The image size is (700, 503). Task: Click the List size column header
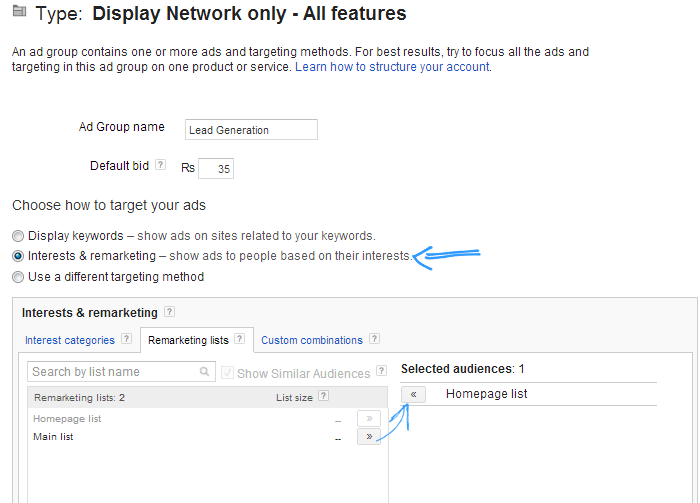pyautogui.click(x=294, y=397)
